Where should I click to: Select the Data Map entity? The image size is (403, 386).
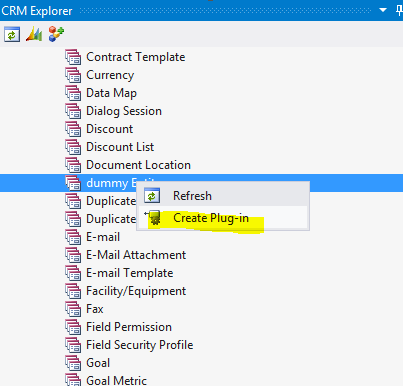pos(111,93)
